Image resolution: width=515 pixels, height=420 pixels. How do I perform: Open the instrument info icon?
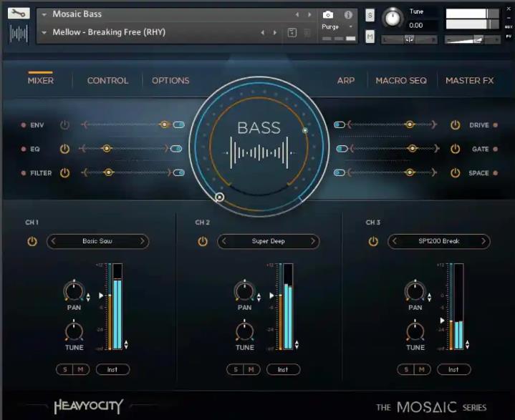[x=348, y=15]
